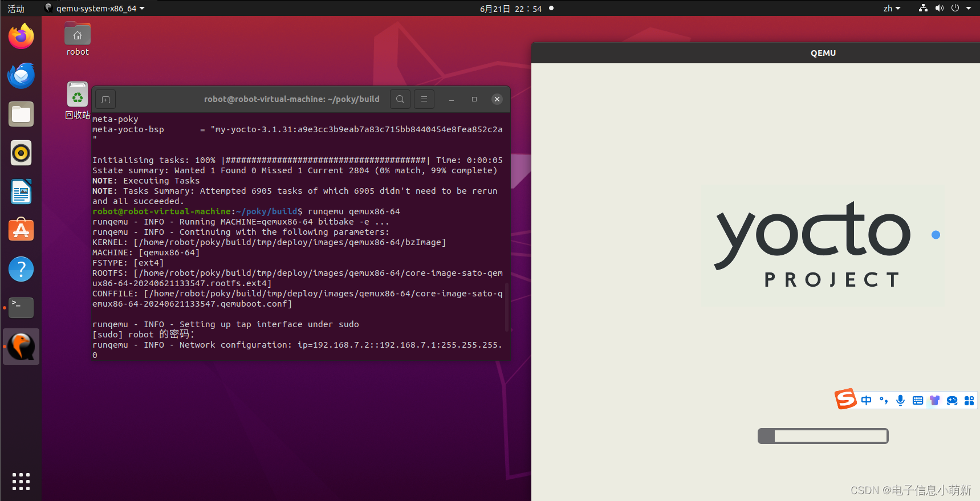The width and height of the screenshot is (980, 501).
Task: Click the Sogou S input method logo
Action: (x=846, y=399)
